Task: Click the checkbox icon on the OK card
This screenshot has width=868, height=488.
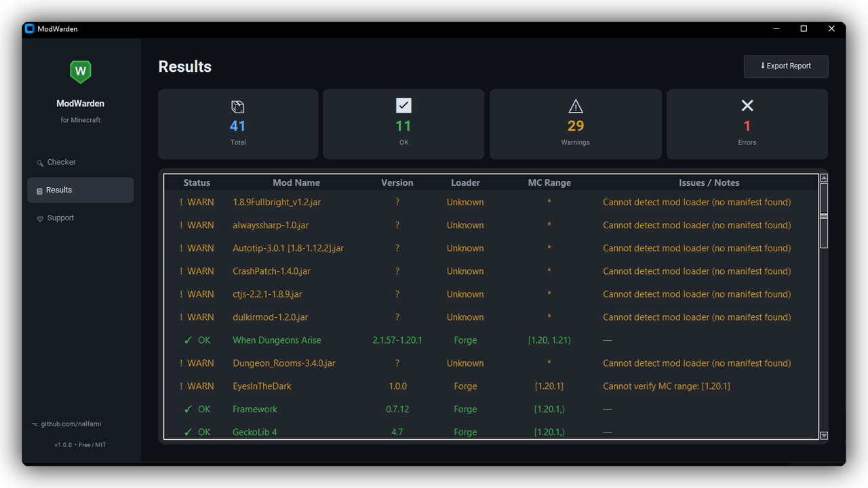Action: tap(403, 106)
